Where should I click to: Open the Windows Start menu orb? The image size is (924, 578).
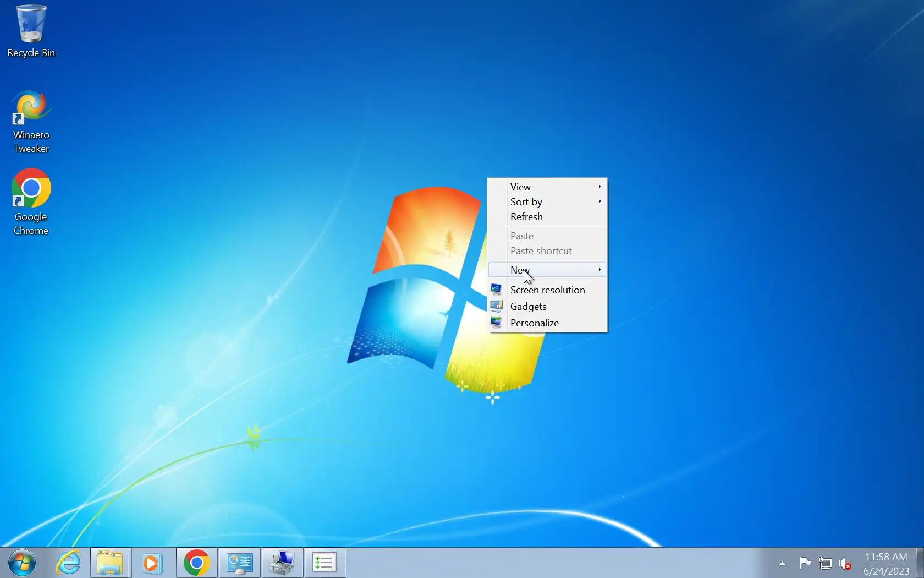22,563
